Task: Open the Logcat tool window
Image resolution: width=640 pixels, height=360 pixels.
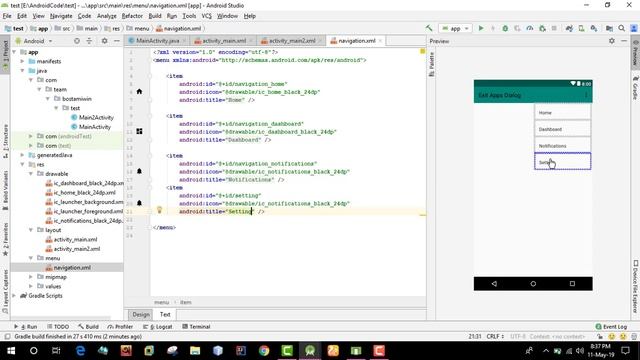Action: [158, 327]
